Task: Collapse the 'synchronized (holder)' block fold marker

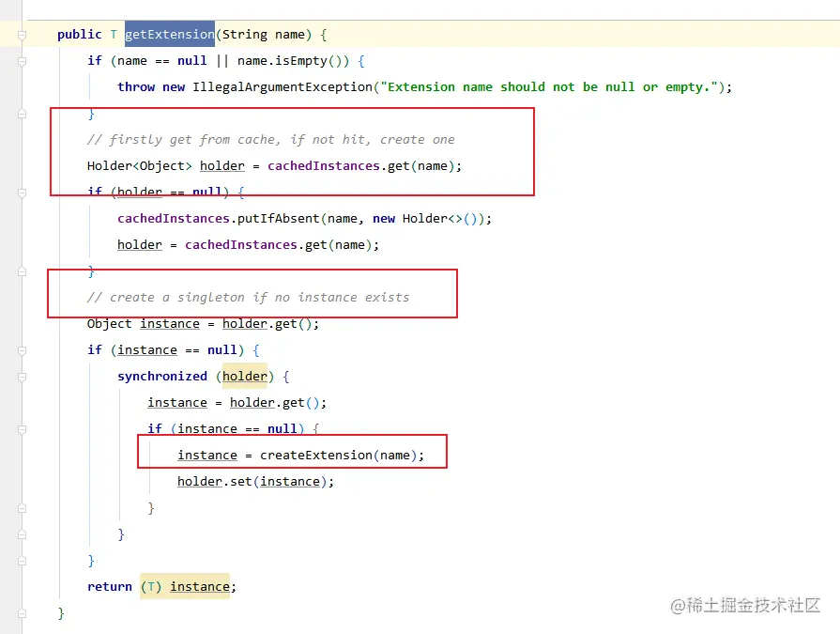Action: [x=22, y=377]
